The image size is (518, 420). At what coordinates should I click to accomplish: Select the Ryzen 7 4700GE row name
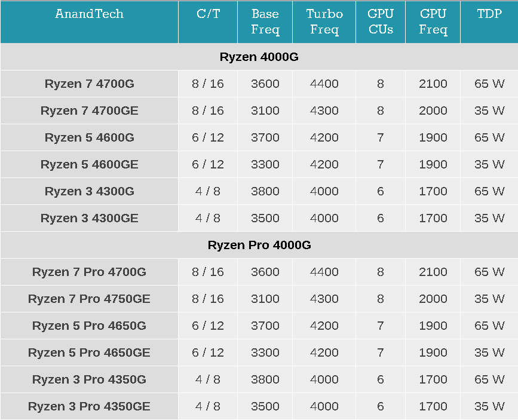tap(89, 111)
